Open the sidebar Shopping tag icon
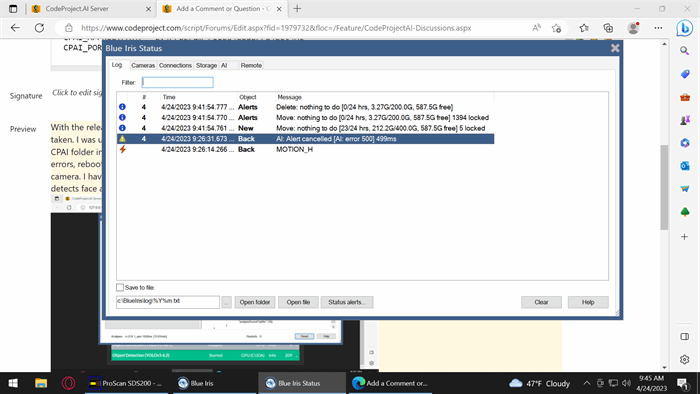The image size is (700, 394). [684, 74]
